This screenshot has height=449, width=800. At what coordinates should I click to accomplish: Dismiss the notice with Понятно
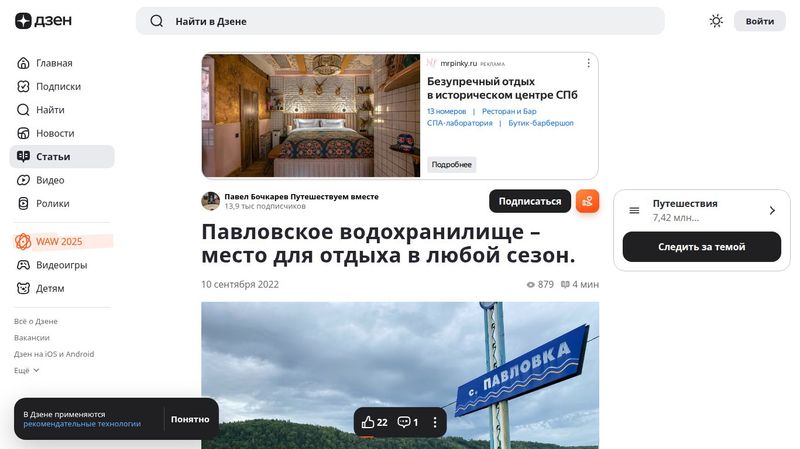click(190, 419)
